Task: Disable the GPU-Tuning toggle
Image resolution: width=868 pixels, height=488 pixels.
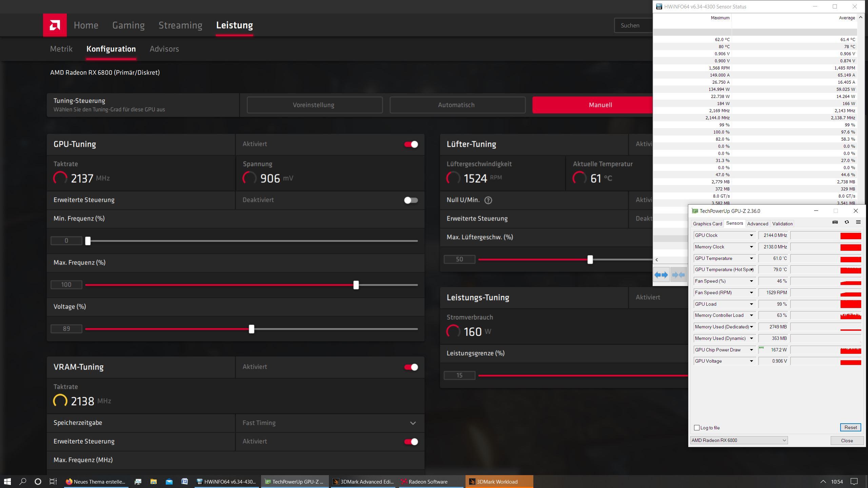Action: coord(411,144)
